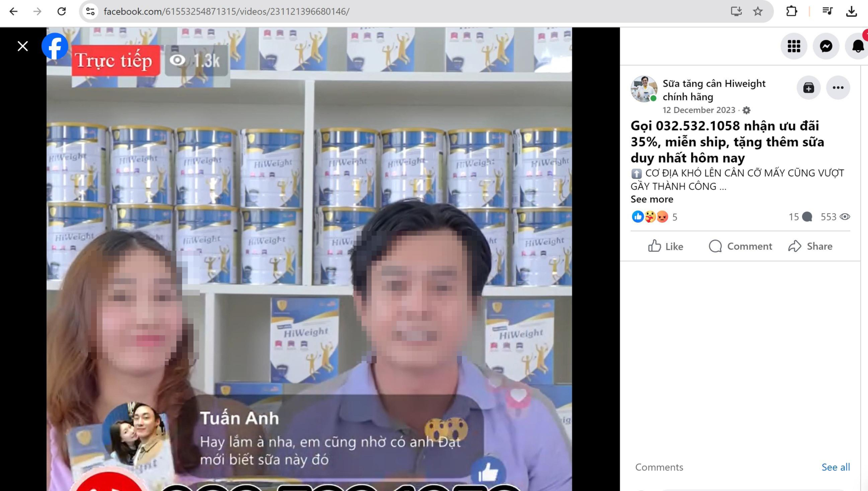Viewport: 868px width, 491px height.
Task: Click the 12 December 2023 timestamp
Action: click(699, 110)
